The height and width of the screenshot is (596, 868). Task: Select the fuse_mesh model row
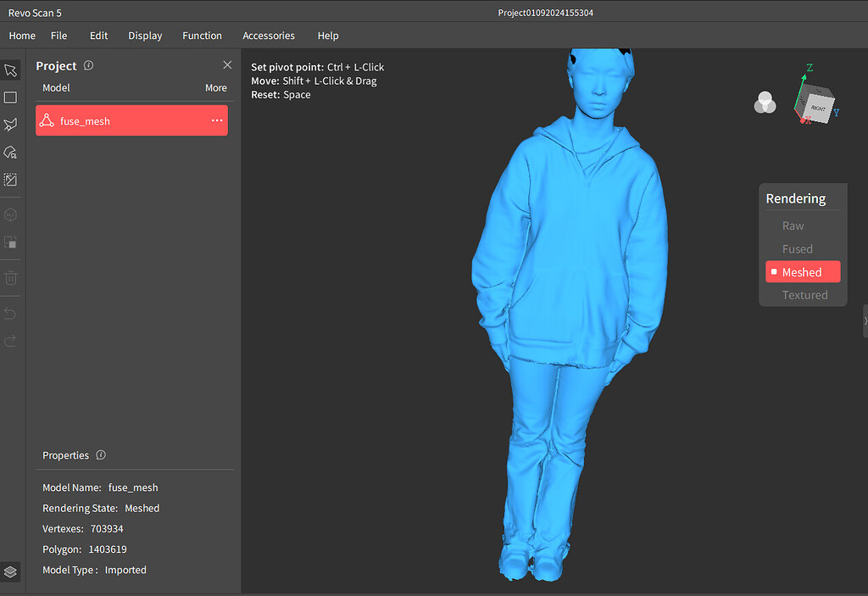point(131,120)
